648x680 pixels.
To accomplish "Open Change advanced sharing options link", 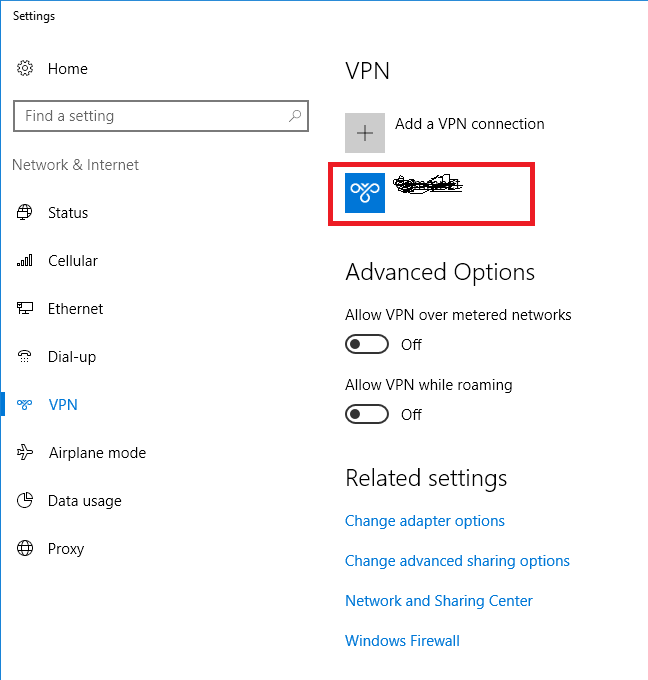I will pyautogui.click(x=457, y=561).
